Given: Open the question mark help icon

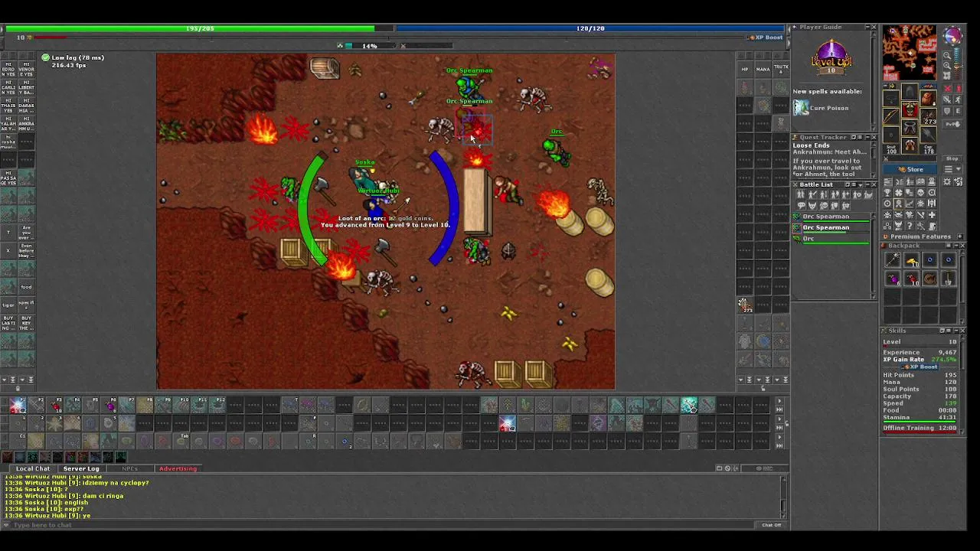Looking at the screenshot, I should 910,226.
